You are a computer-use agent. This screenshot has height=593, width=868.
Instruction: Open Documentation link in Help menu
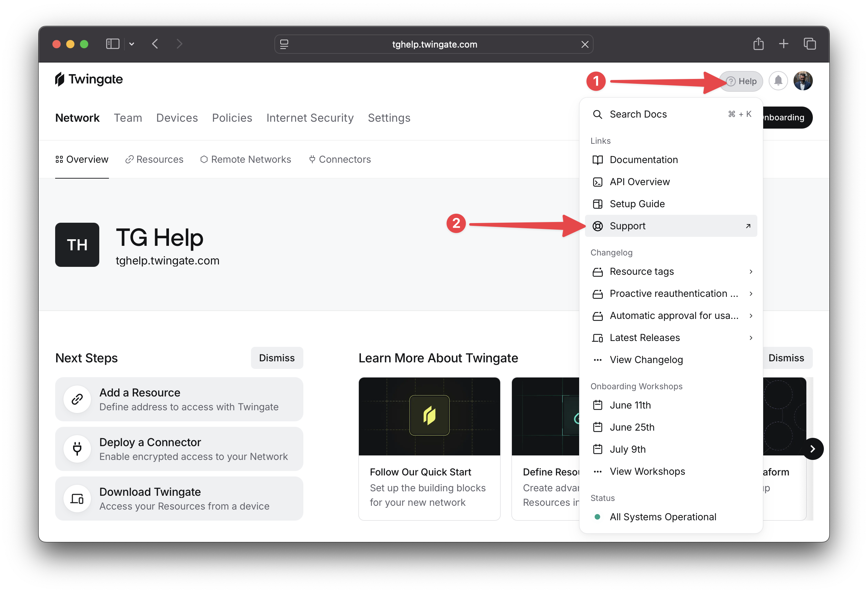pos(671,160)
